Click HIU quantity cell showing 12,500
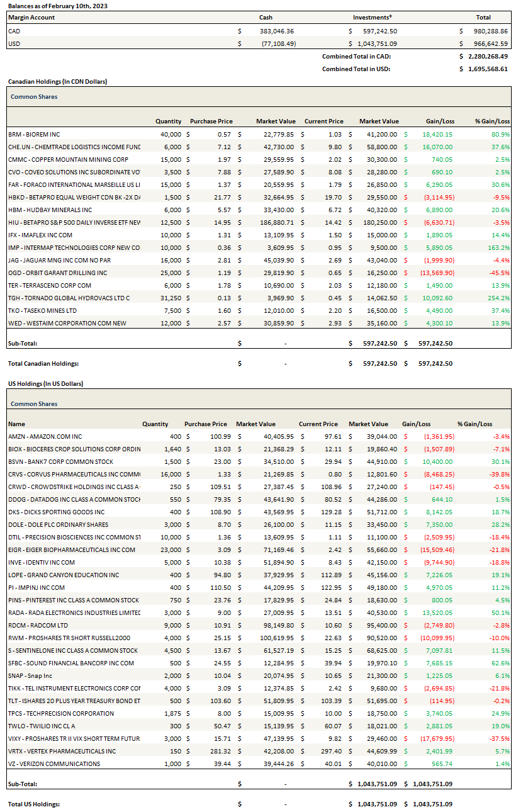The image size is (523, 812). (x=171, y=223)
